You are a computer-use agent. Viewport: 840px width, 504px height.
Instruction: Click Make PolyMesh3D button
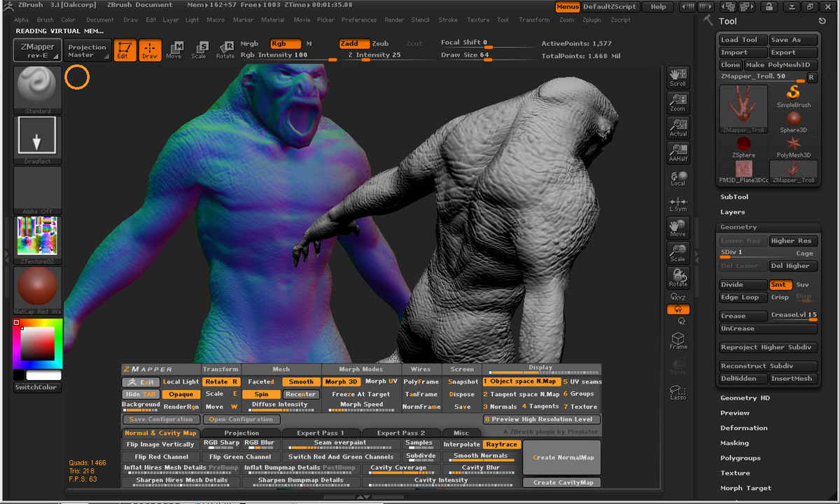click(780, 64)
